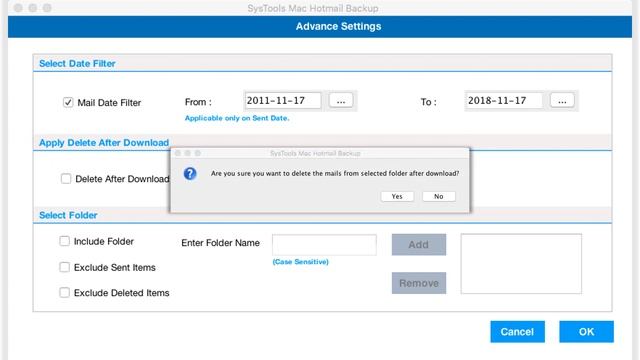Click the Enter Folder Name text box

click(x=324, y=245)
